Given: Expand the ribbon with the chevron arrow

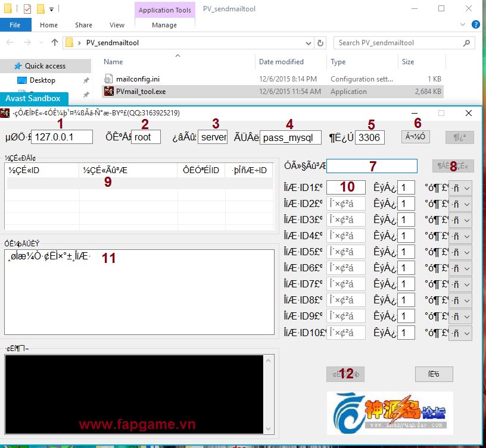Looking at the screenshot, I should (x=463, y=24).
